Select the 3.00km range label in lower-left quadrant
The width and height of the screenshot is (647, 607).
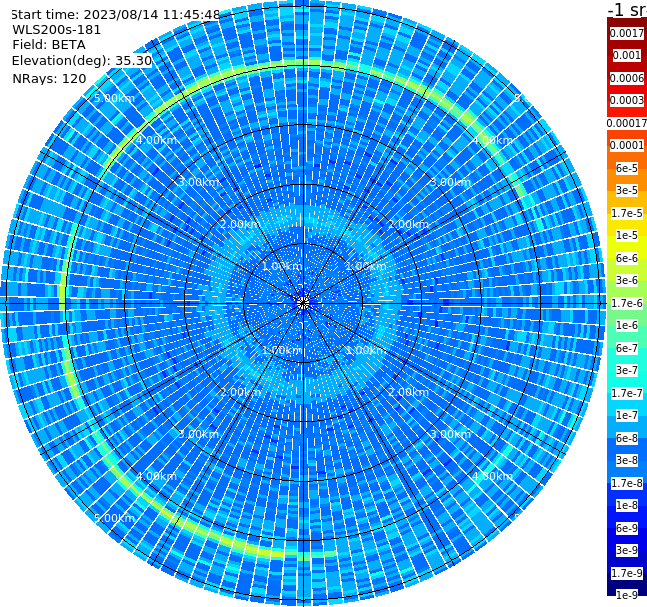(x=198, y=434)
